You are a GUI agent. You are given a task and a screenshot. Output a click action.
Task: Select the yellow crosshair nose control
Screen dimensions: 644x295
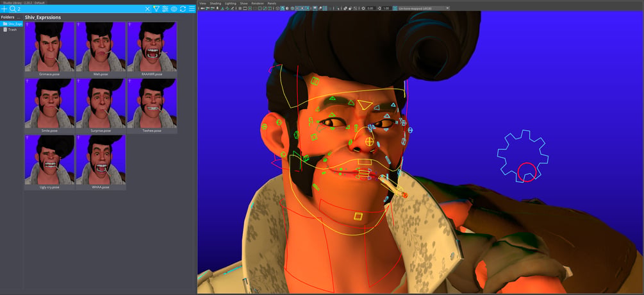[370, 142]
